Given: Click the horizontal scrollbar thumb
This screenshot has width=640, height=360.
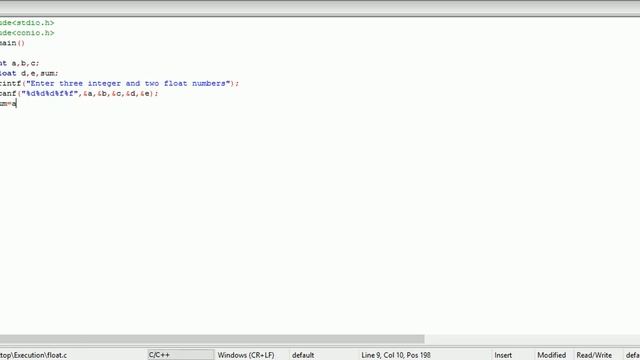Looking at the screenshot, I should click(212, 339).
